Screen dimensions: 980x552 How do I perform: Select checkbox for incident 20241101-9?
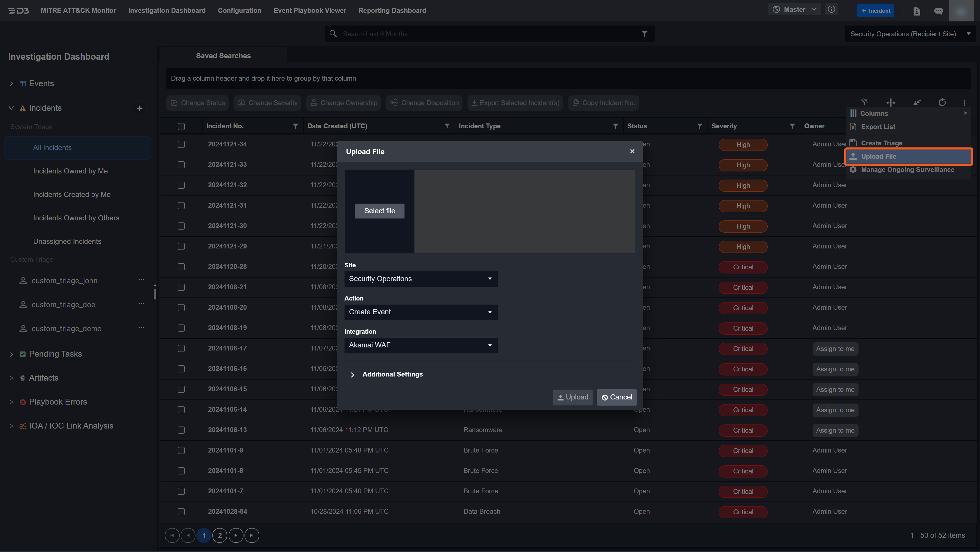click(x=181, y=450)
